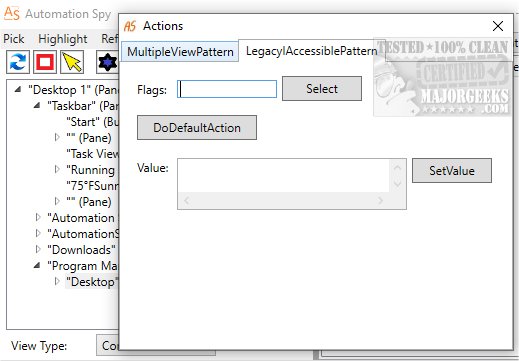Expand the "Running" tree node
This screenshot has height=361, width=519.
57,169
